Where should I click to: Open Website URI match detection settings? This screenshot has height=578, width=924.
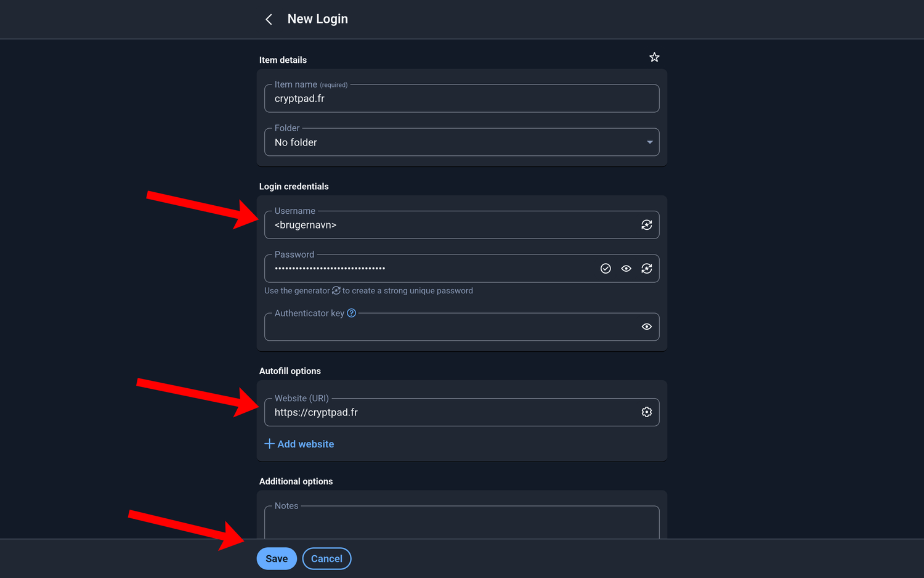[x=646, y=412]
